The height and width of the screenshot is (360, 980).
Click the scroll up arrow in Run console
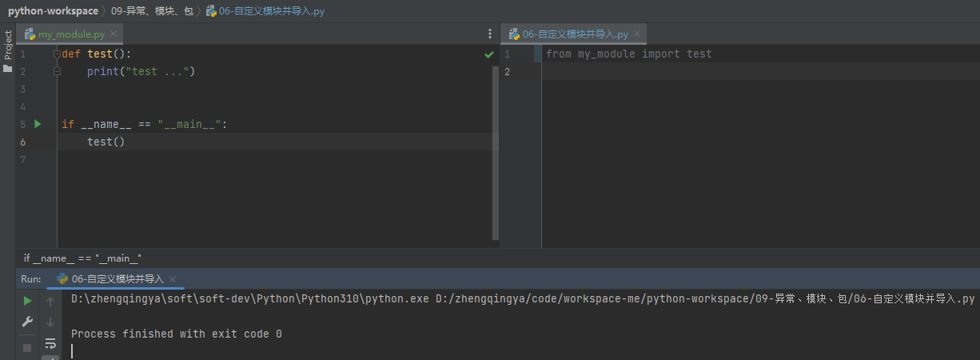(50, 301)
